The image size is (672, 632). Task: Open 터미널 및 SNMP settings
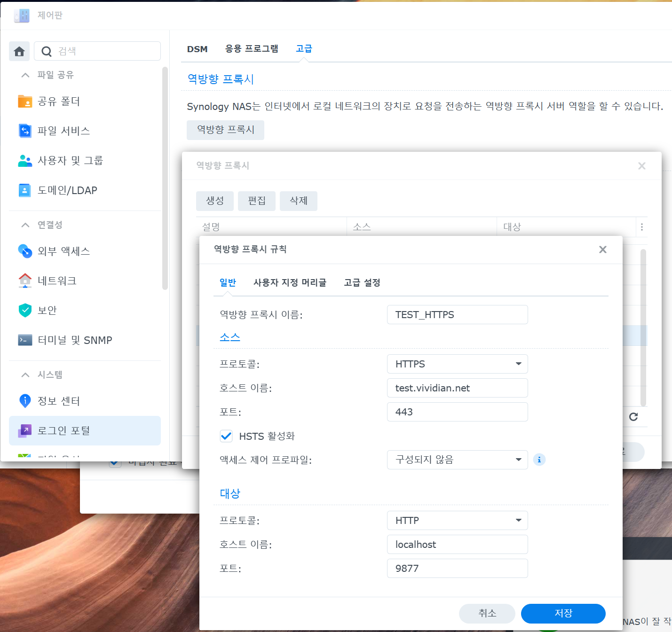(74, 340)
